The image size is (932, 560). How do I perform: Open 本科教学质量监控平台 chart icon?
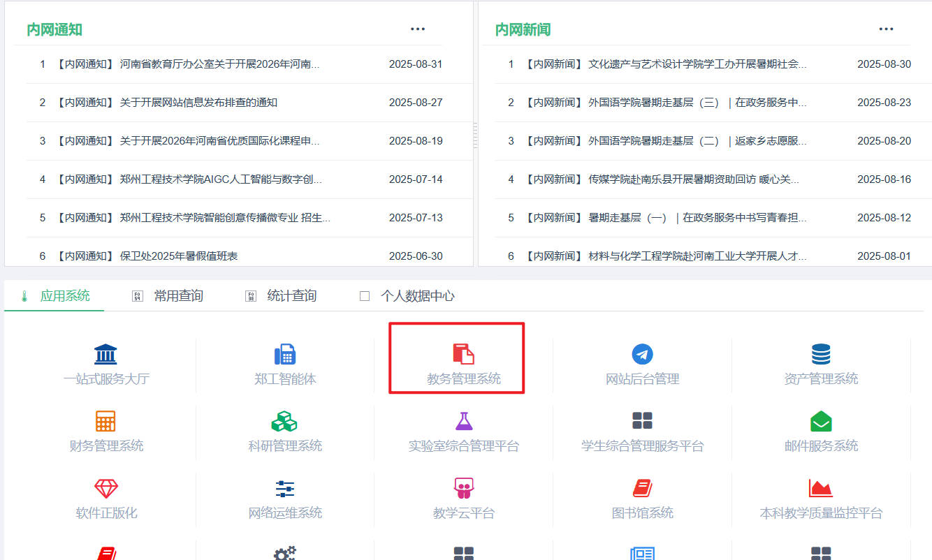(821, 488)
